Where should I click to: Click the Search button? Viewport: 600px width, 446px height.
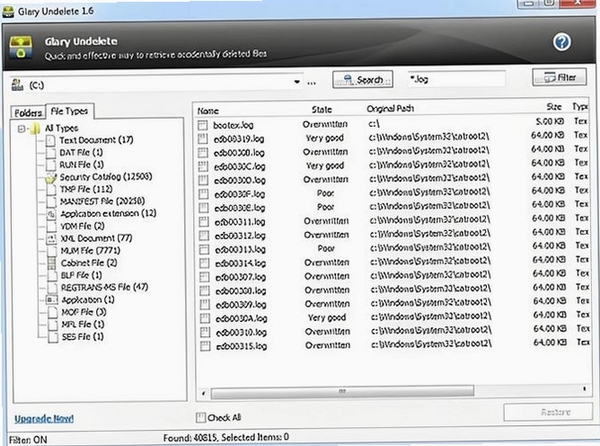[x=363, y=80]
